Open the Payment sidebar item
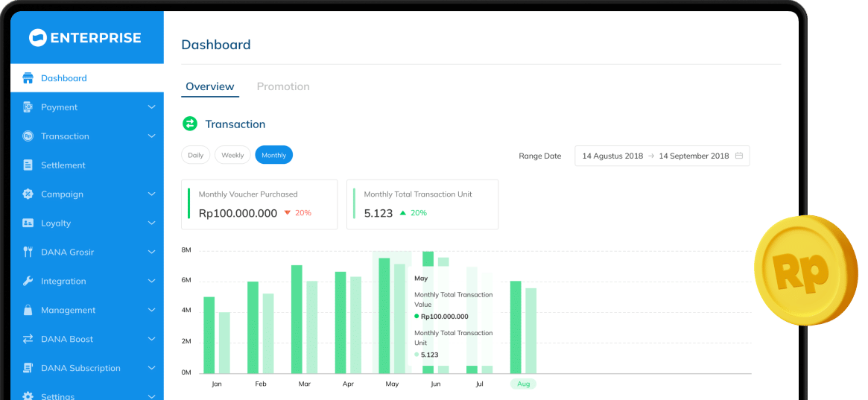Image resolution: width=868 pixels, height=400 pixels. [87, 107]
